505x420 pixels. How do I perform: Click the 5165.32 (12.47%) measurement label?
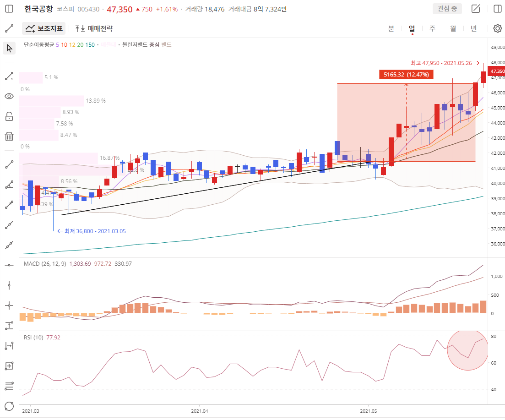[407, 75]
